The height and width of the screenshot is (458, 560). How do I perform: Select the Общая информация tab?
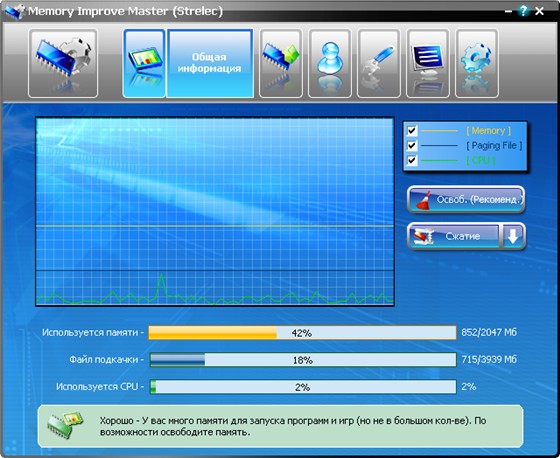(x=210, y=63)
